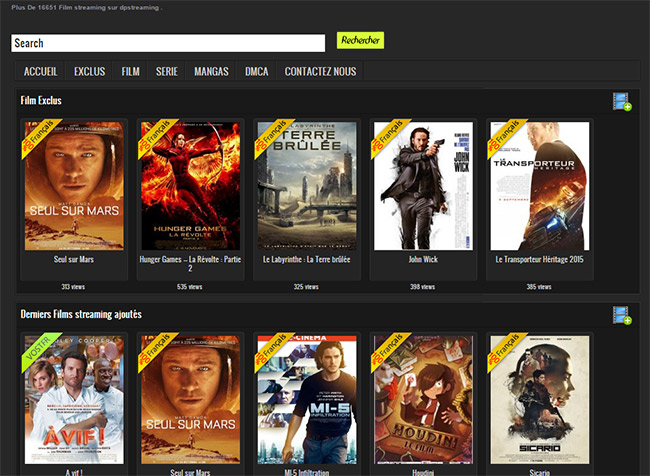The width and height of the screenshot is (650, 476).
Task: Open the Le Transporteur Héritage 2015 title link
Action: click(539, 260)
